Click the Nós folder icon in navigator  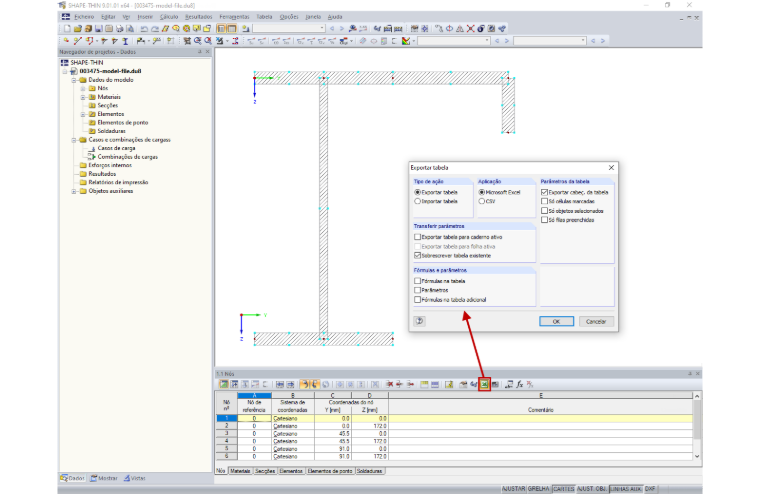coord(92,88)
